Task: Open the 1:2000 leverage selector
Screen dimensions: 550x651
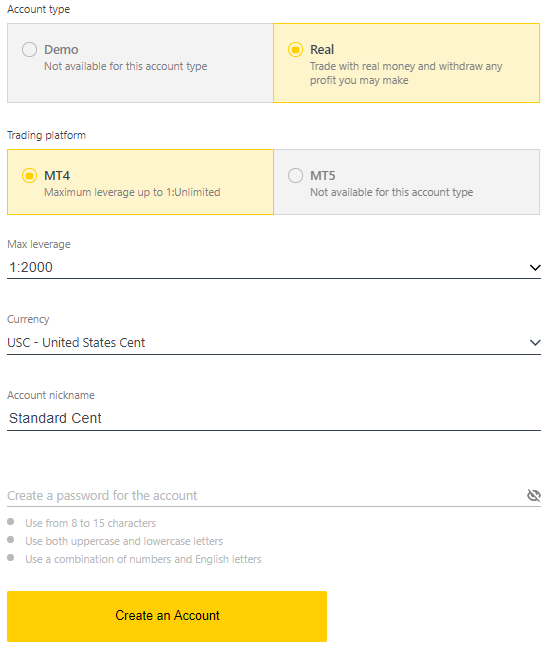Action: (x=274, y=267)
